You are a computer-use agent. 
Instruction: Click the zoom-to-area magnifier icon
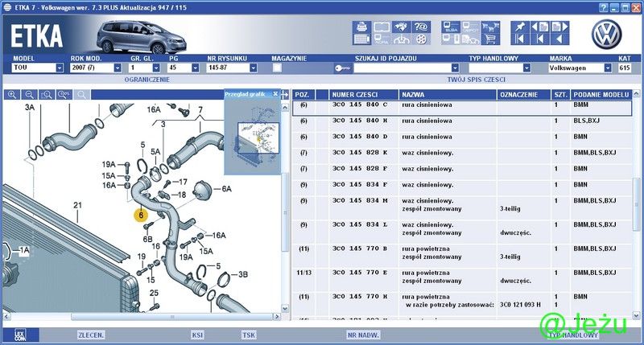47,95
